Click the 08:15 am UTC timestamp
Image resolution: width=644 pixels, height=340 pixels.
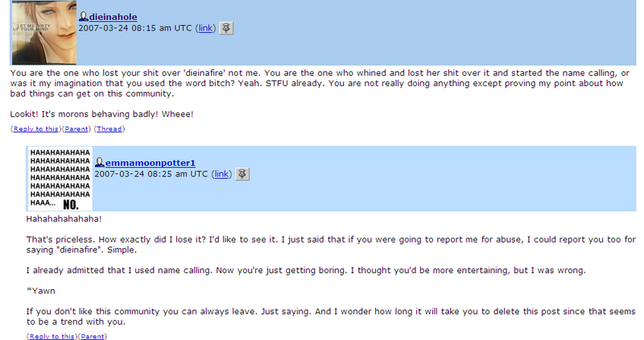click(135, 28)
